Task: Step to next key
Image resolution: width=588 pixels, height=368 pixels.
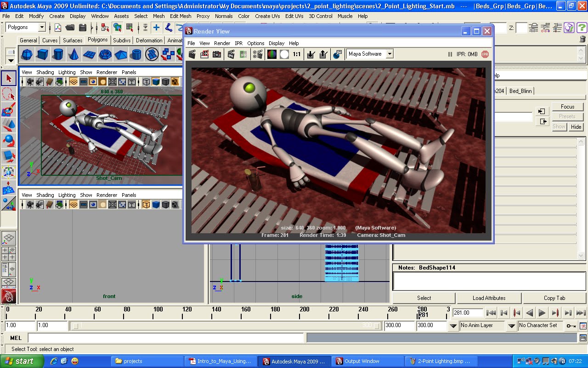Action: (x=555, y=313)
